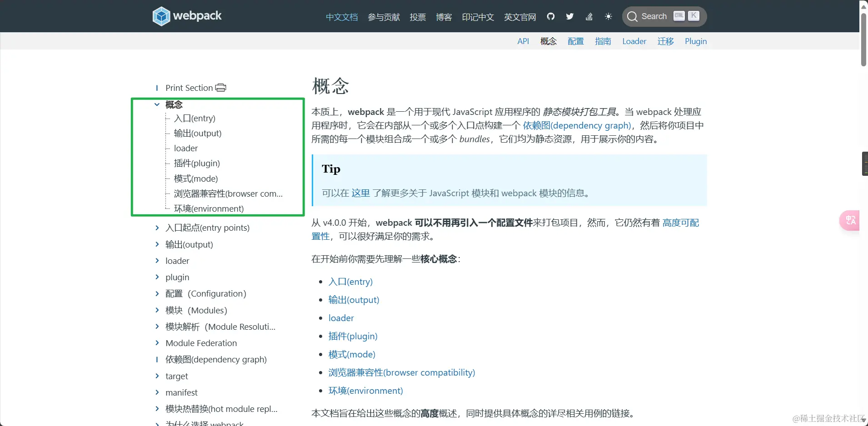Click the Search magnifier icon

point(632,17)
